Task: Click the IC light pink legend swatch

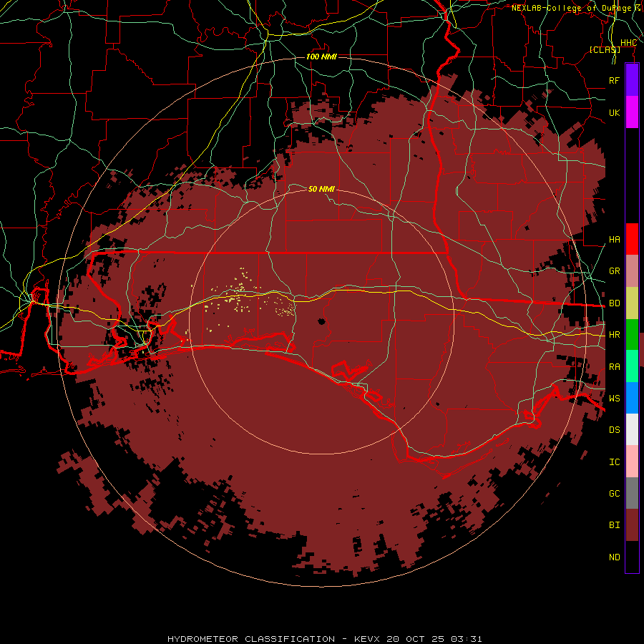Action: pos(632,462)
